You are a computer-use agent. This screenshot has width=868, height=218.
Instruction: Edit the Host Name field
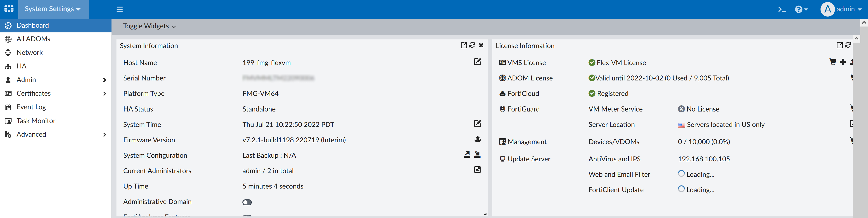(477, 62)
